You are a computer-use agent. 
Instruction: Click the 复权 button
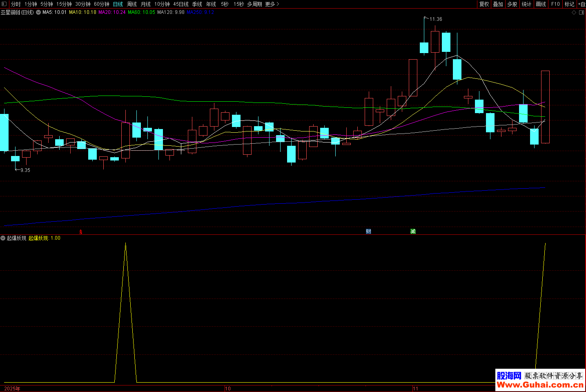click(484, 4)
